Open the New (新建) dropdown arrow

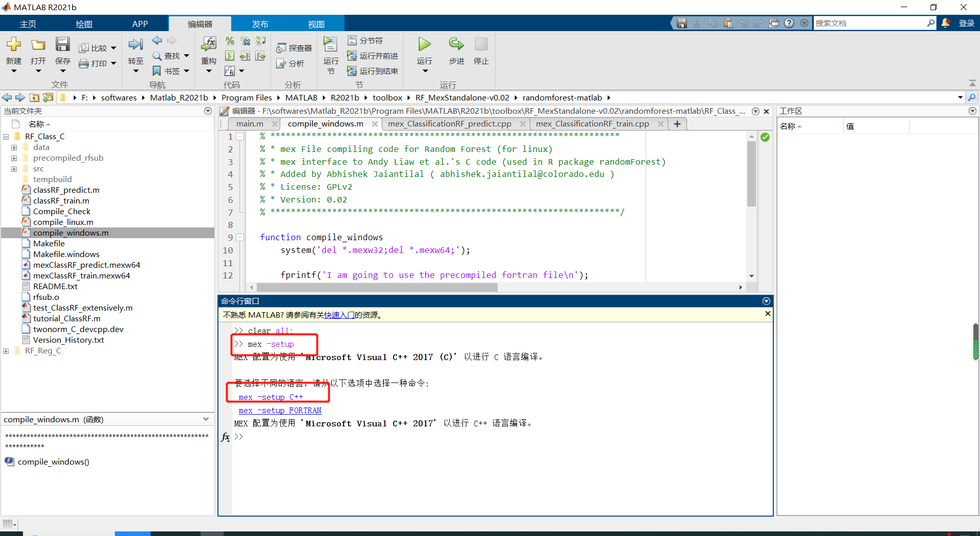pos(14,71)
